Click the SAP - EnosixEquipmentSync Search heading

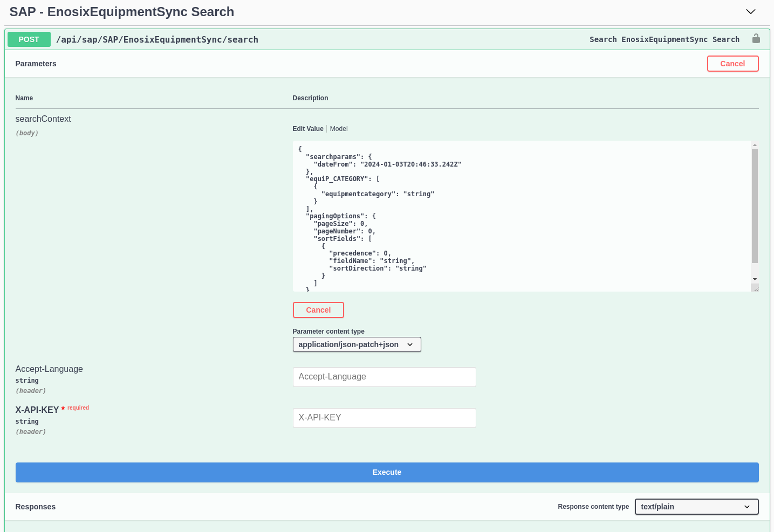[x=122, y=12]
